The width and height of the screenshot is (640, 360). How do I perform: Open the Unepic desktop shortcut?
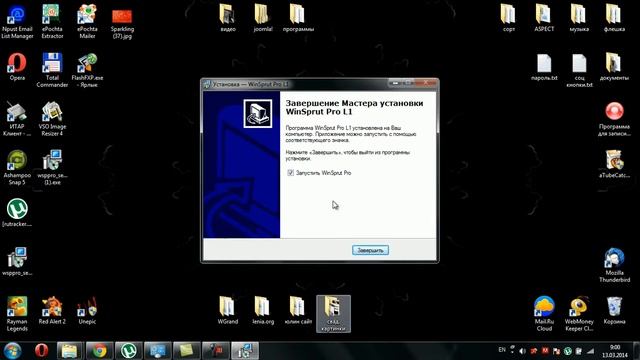coord(87,311)
